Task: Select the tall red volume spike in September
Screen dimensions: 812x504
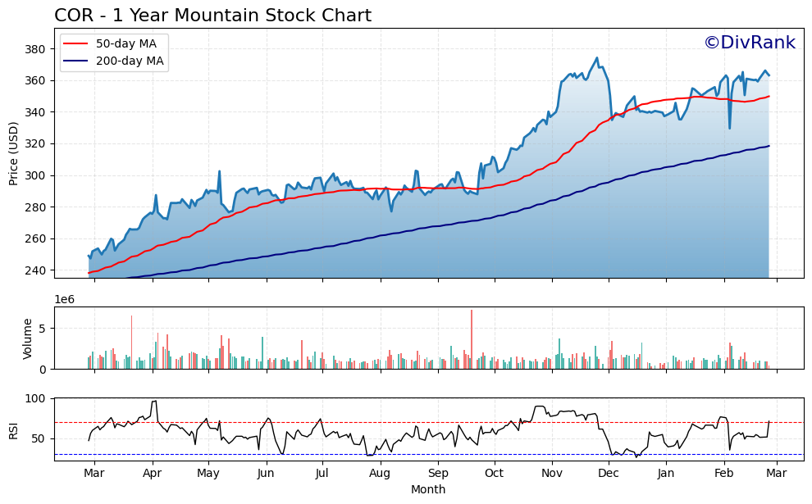Action: [x=473, y=336]
